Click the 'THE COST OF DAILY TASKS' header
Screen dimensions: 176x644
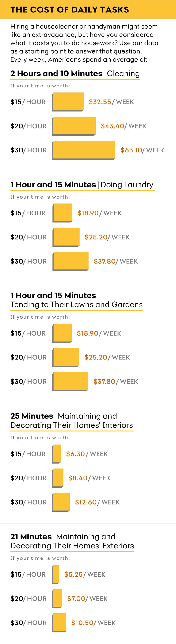(x=70, y=9)
